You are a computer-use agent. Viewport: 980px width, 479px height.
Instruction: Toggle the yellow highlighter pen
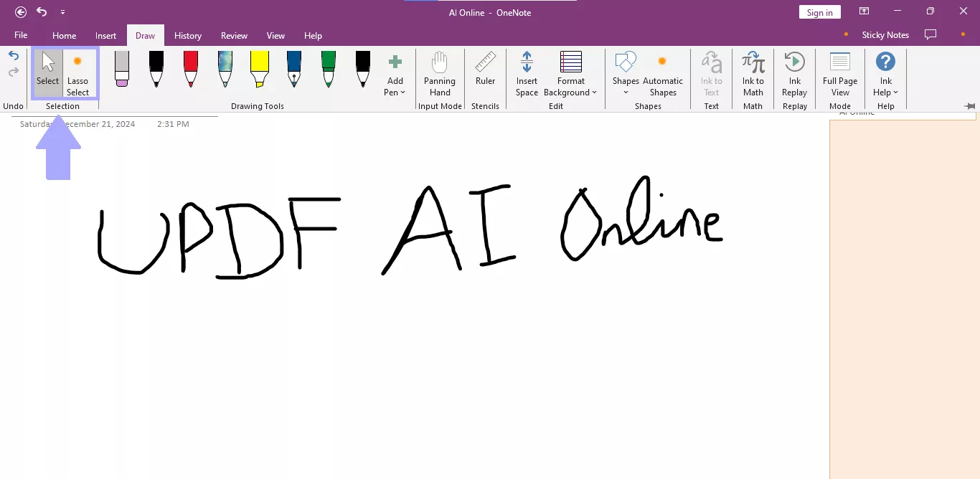click(x=259, y=68)
